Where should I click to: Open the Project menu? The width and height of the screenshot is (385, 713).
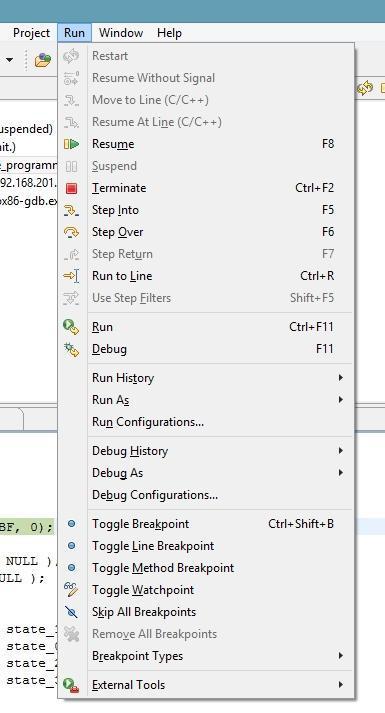pyautogui.click(x=31, y=33)
